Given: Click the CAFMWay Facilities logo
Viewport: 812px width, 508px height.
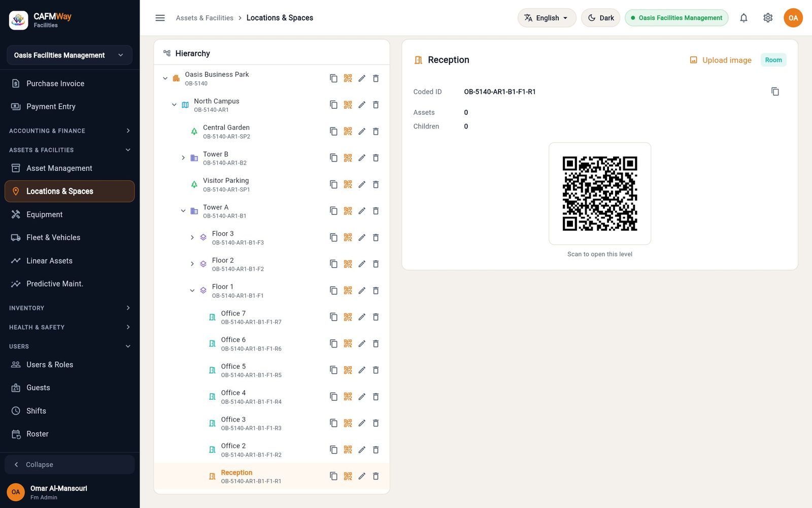Looking at the screenshot, I should (41, 20).
